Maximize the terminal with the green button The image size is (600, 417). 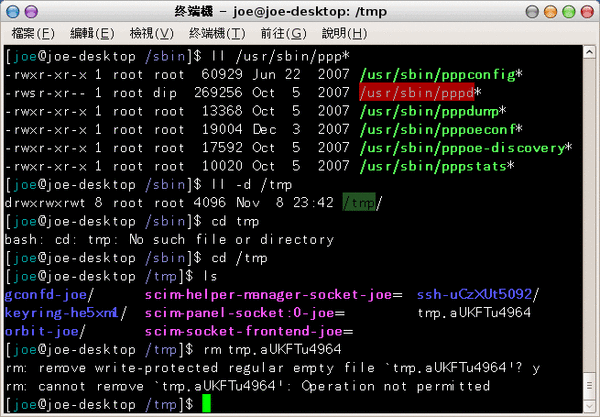tap(569, 11)
